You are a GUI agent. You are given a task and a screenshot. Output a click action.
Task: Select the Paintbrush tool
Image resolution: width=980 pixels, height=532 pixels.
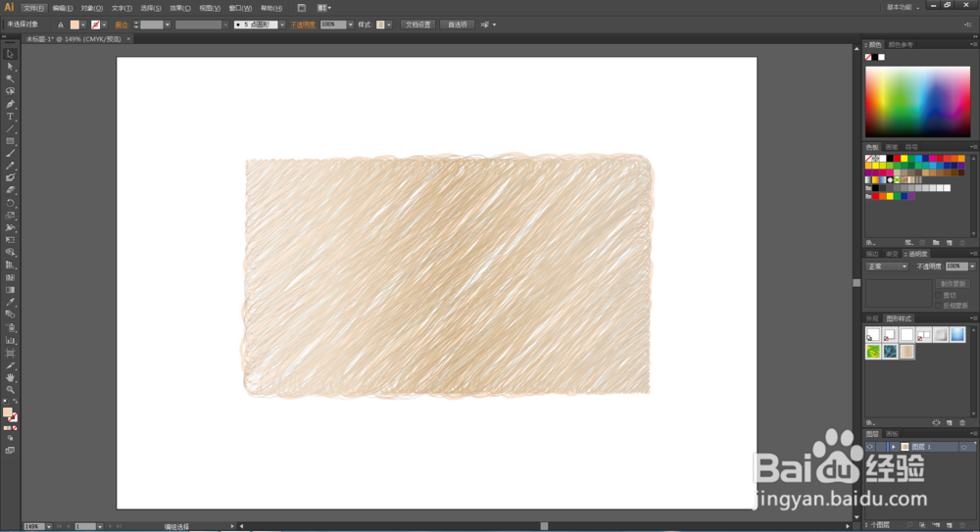coord(10,153)
